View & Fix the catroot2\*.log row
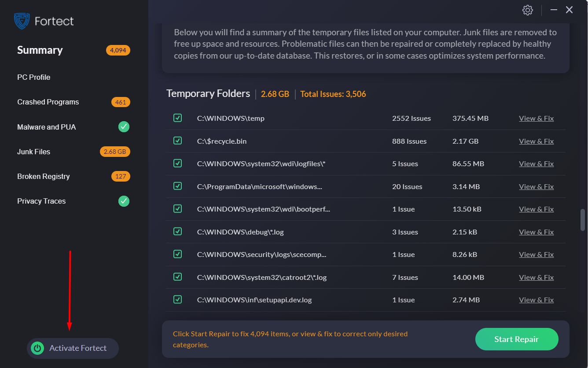The image size is (588, 368). (x=537, y=277)
